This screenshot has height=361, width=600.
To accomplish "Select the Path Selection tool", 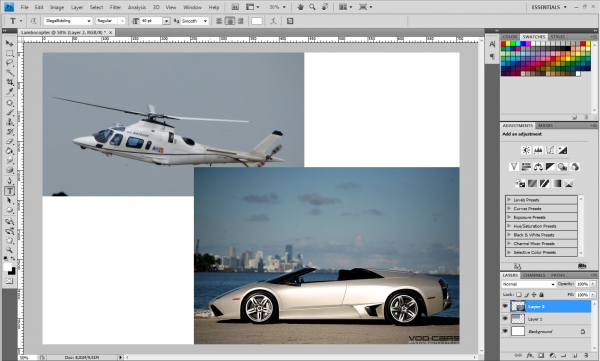I will click(x=9, y=201).
